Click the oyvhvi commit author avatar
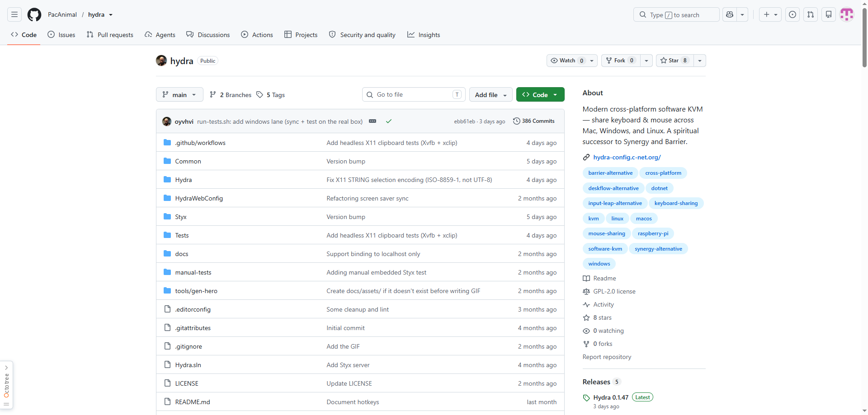868x415 pixels. (167, 121)
